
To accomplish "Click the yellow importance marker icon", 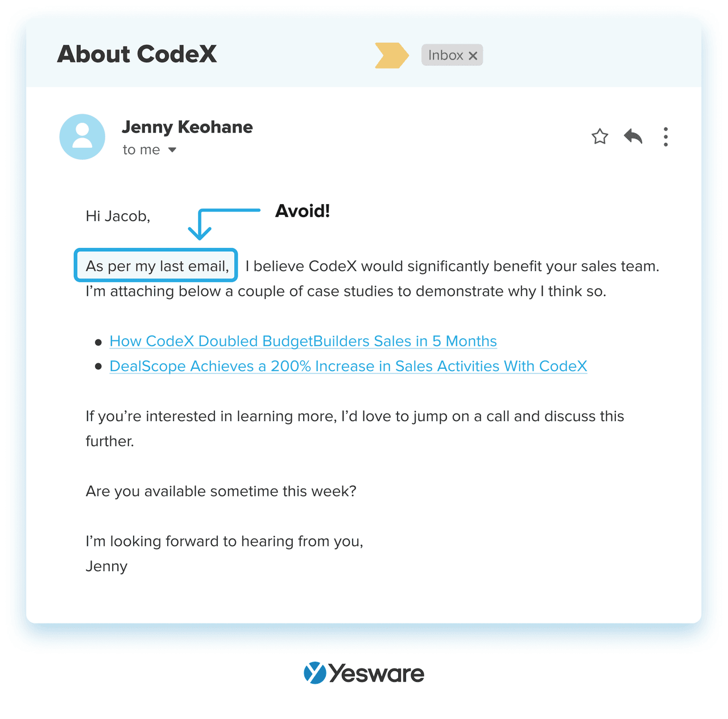I will coord(392,55).
